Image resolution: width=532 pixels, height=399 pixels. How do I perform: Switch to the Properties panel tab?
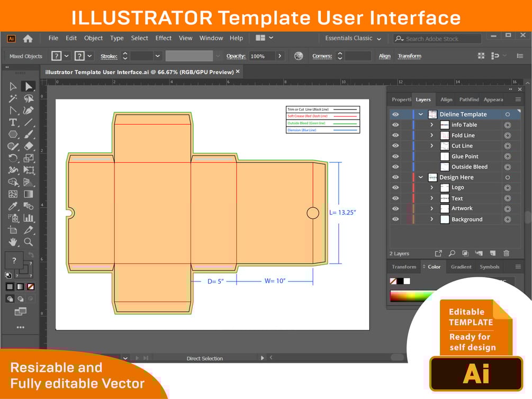(401, 99)
